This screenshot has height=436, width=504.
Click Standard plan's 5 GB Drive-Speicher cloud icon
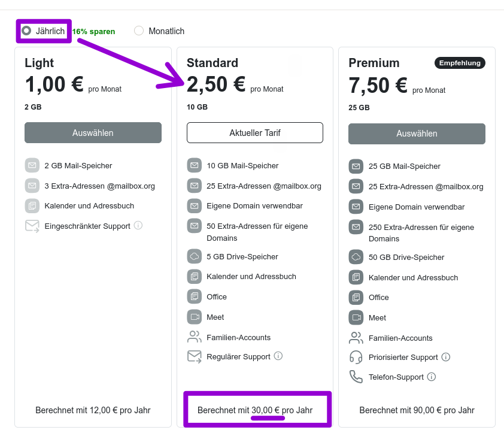[x=194, y=256]
